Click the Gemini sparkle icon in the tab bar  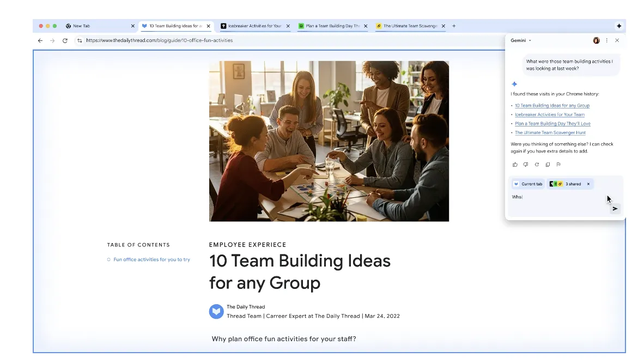619,26
